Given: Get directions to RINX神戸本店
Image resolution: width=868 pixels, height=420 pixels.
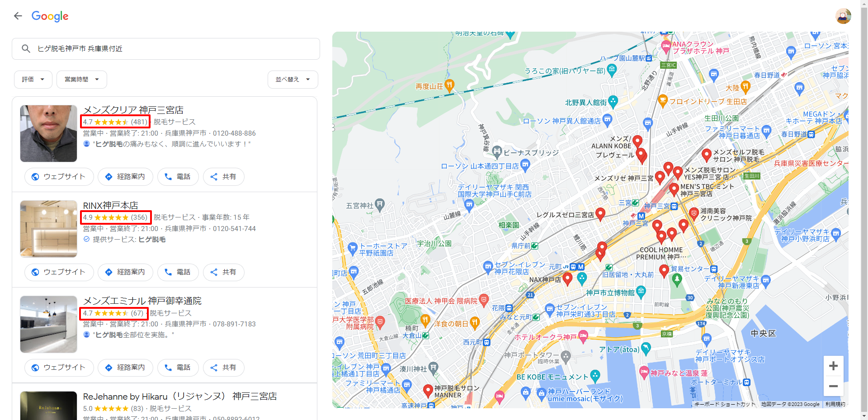Looking at the screenshot, I should [125, 272].
